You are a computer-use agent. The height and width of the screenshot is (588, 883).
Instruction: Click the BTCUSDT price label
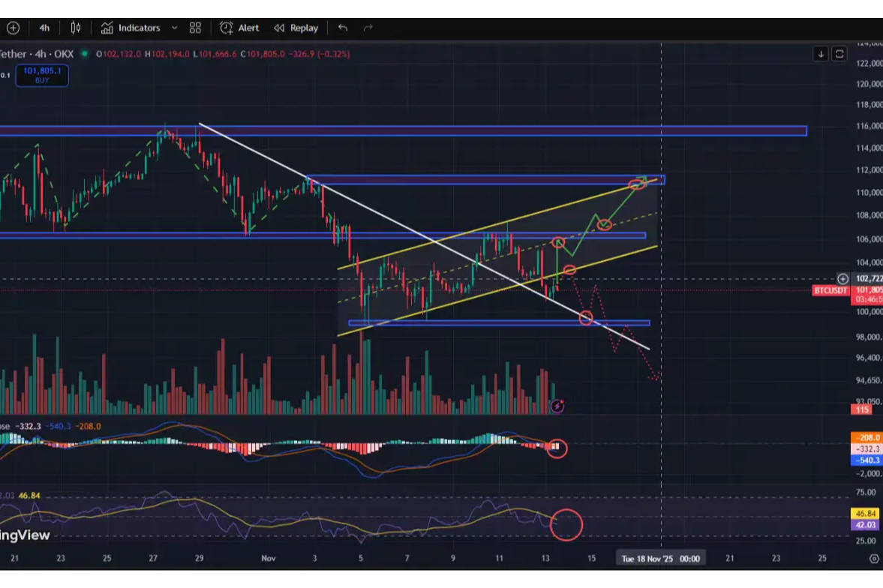pyautogui.click(x=831, y=290)
